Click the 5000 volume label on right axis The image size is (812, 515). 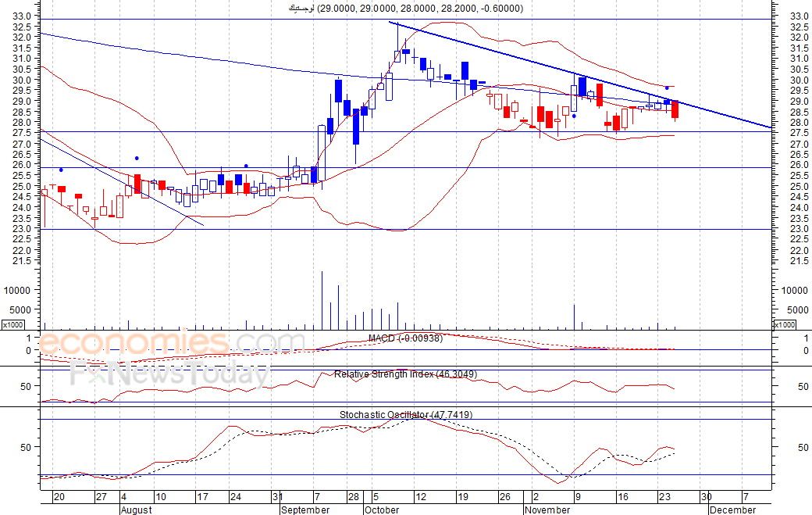pos(798,309)
